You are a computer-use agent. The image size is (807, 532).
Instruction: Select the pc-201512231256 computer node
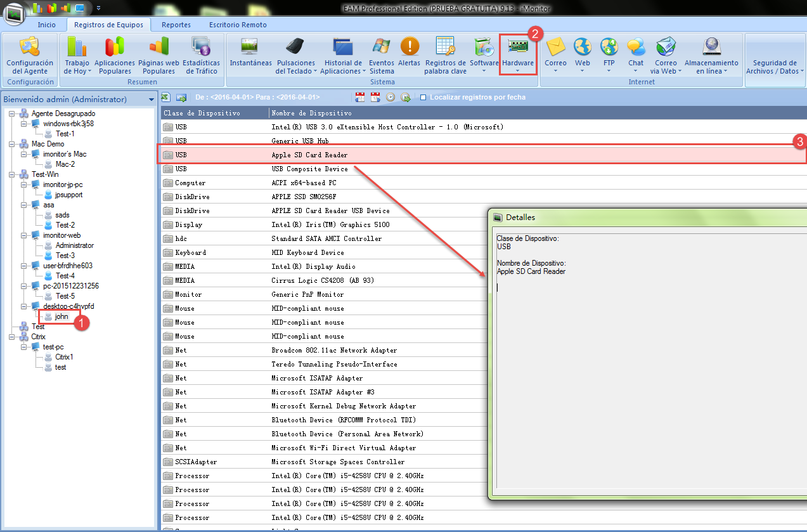coord(70,286)
